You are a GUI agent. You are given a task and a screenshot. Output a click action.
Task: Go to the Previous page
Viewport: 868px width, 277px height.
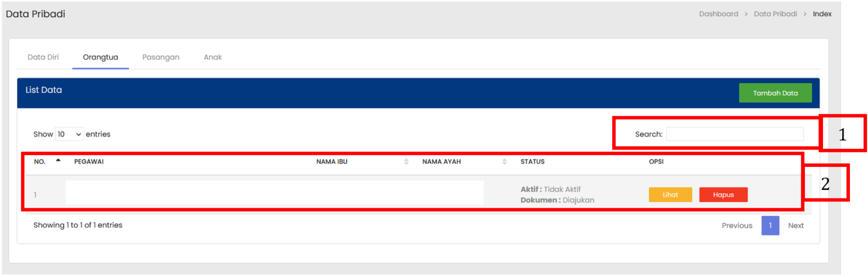coord(737,226)
